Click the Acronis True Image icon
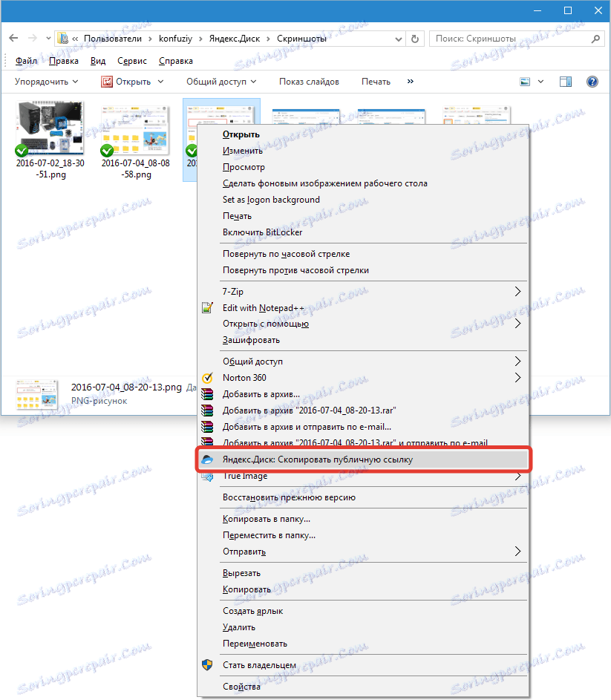This screenshot has width=611, height=700. [206, 475]
